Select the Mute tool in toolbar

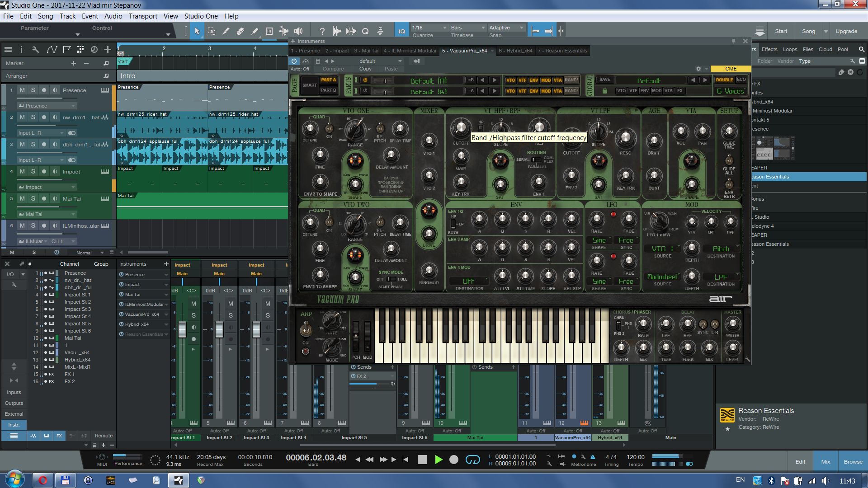click(269, 31)
